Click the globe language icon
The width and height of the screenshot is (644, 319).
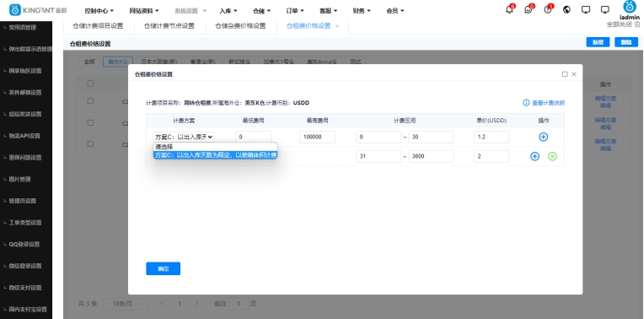[566, 10]
